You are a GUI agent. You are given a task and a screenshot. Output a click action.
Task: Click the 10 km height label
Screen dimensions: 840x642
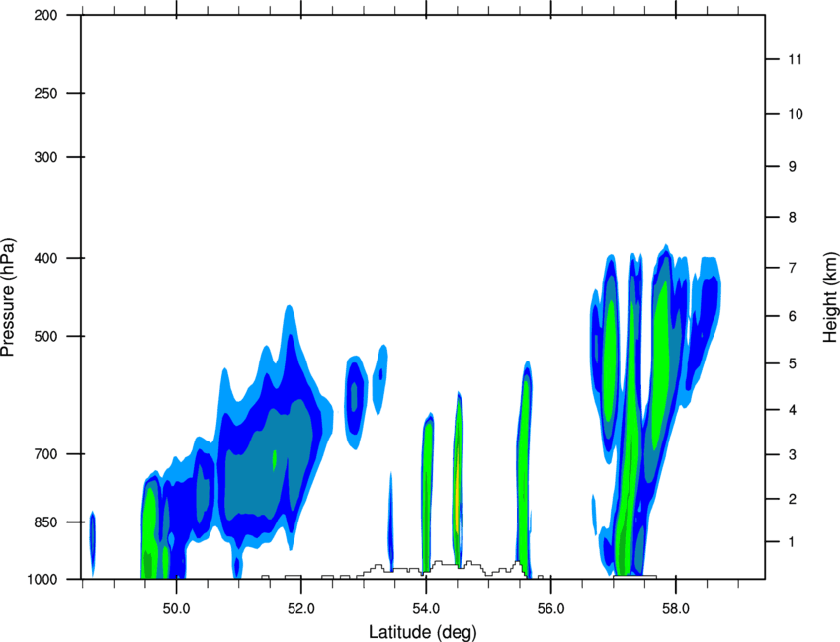click(796, 114)
